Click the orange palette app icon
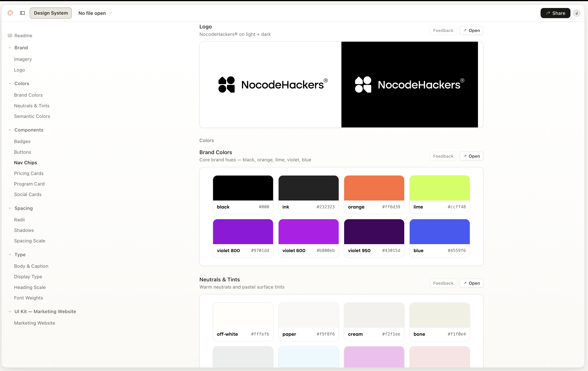Viewport: 588px width, 371px height. [x=10, y=13]
